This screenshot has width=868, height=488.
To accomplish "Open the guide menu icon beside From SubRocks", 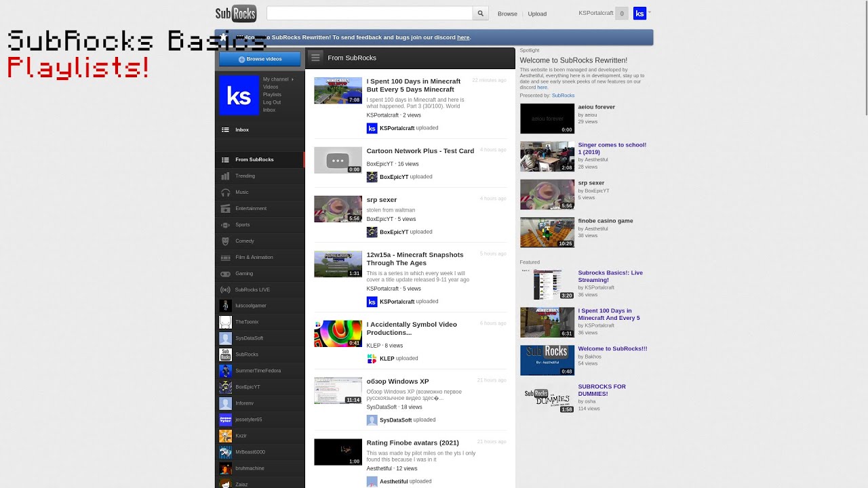I will click(x=315, y=58).
